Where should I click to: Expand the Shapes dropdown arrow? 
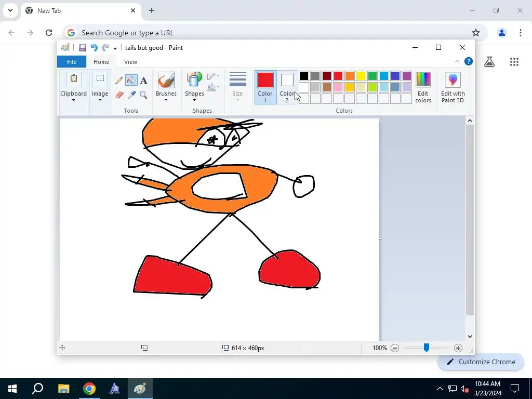[x=194, y=100]
